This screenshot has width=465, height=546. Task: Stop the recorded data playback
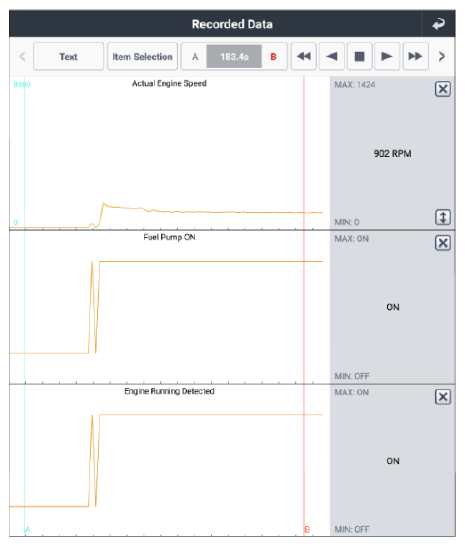click(x=359, y=56)
